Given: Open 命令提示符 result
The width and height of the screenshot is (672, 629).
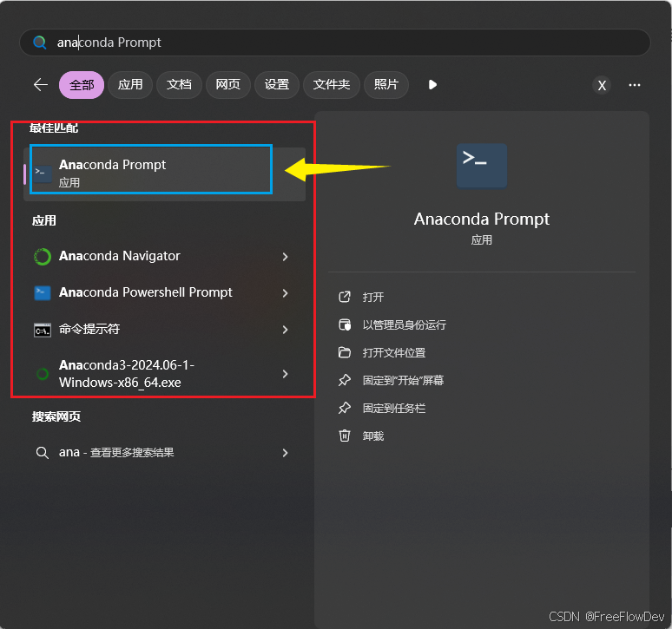Looking at the screenshot, I should point(165,330).
